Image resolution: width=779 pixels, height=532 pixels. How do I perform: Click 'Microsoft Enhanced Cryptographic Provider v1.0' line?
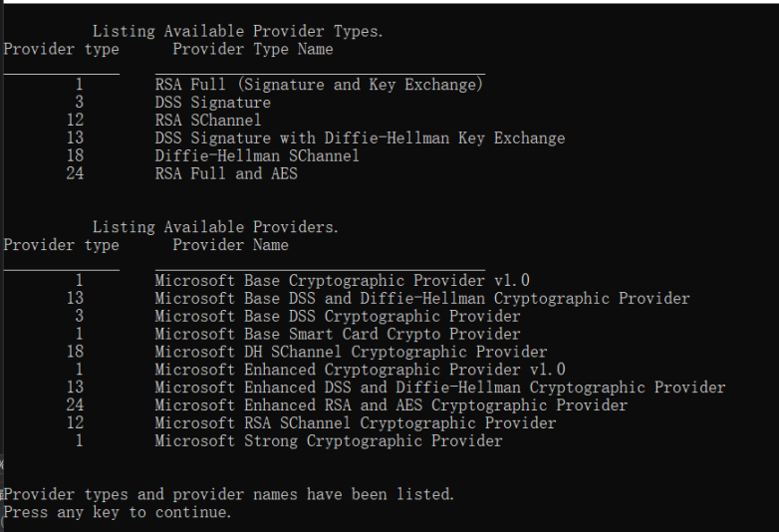coord(360,370)
